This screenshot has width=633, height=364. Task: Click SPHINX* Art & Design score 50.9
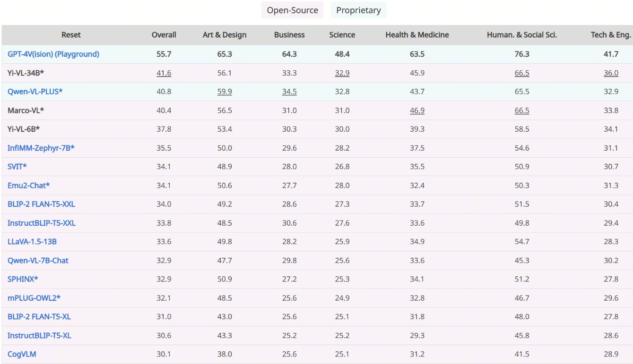(225, 279)
